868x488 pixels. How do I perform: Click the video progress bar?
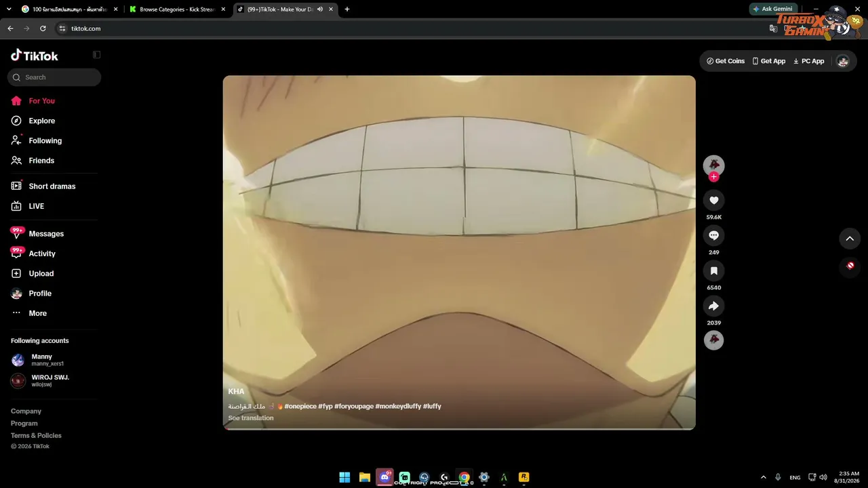click(459, 428)
